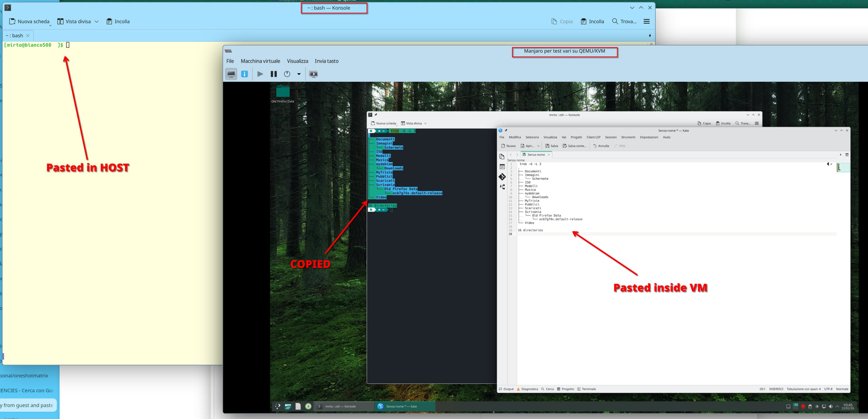Switch to Kate task in guest taskbar
Image resolution: width=868 pixels, height=419 pixels.
click(x=401, y=406)
